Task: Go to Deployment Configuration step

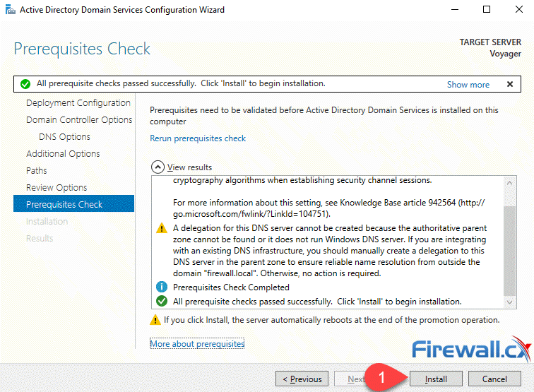Action: click(78, 103)
